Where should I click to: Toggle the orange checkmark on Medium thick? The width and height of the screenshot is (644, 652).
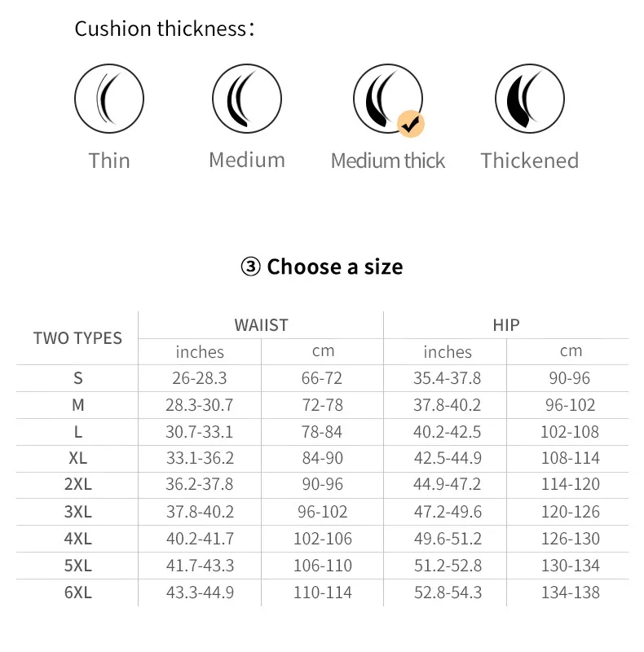pyautogui.click(x=412, y=124)
